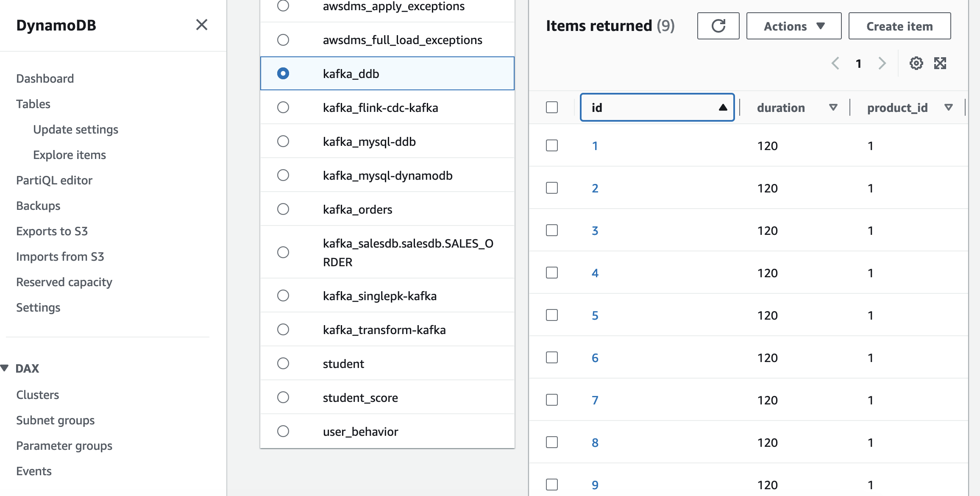Check the box for item id 3
980x496 pixels.
552,230
